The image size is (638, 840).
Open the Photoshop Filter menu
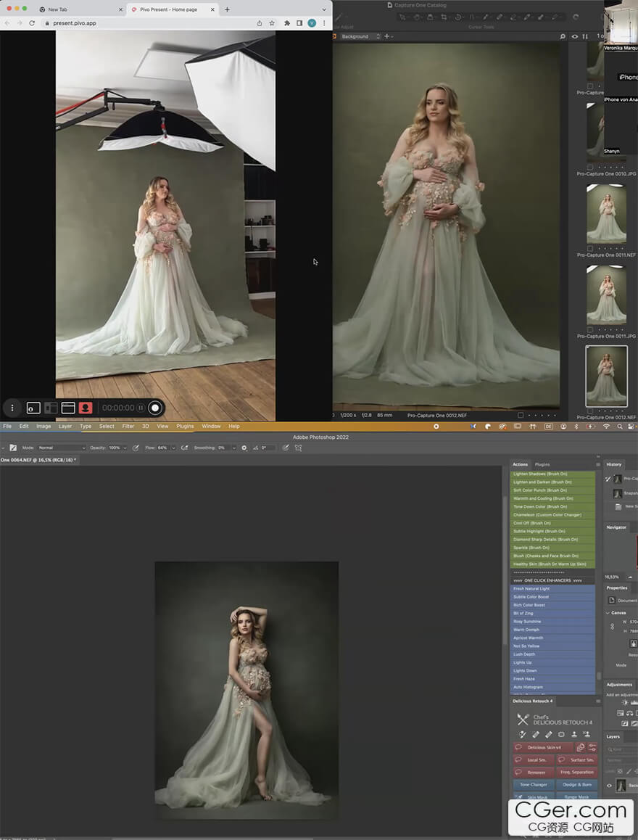point(128,427)
